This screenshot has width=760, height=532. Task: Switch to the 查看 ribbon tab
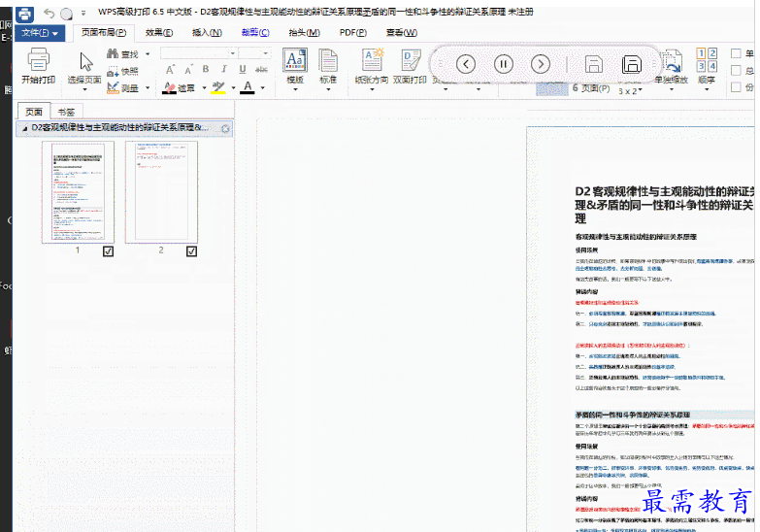coord(402,32)
